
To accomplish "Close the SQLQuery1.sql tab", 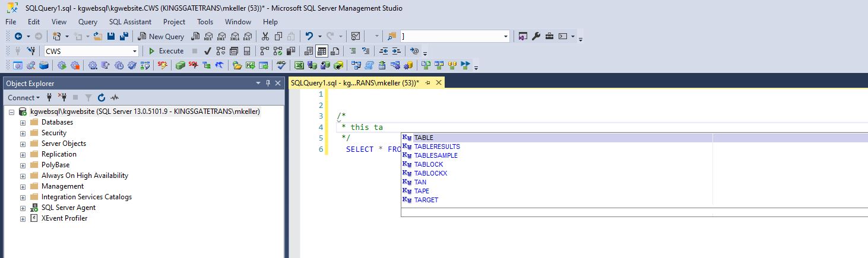I will coord(438,83).
